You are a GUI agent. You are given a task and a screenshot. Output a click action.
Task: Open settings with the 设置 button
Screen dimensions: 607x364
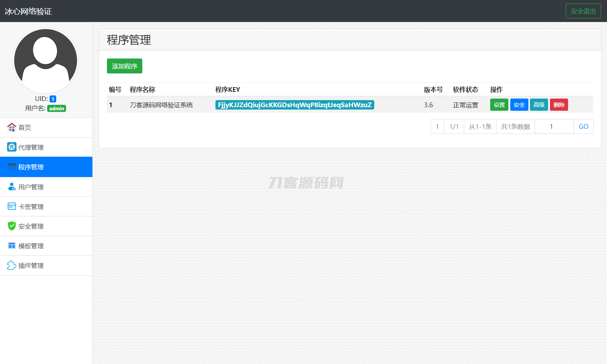pyautogui.click(x=499, y=104)
